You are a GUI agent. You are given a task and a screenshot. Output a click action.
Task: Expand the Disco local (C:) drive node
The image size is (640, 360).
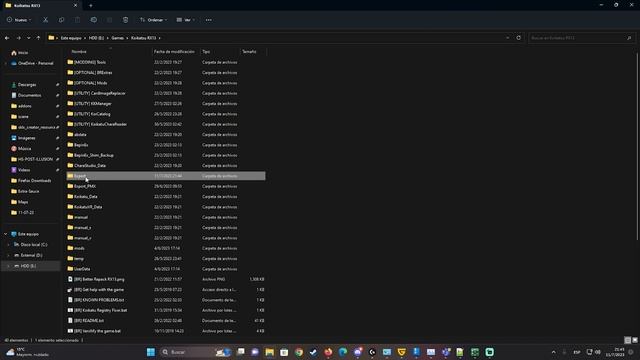pyautogui.click(x=8, y=244)
